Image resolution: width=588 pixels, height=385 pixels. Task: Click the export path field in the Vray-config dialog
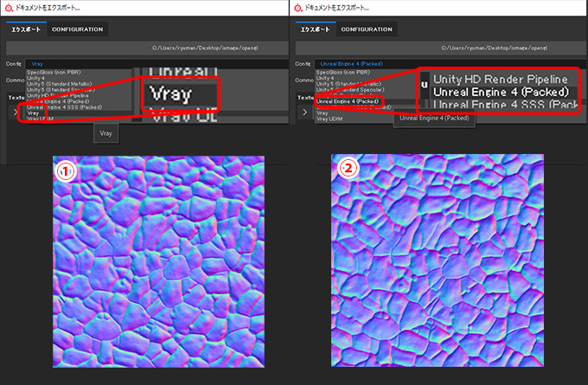pyautogui.click(x=147, y=48)
